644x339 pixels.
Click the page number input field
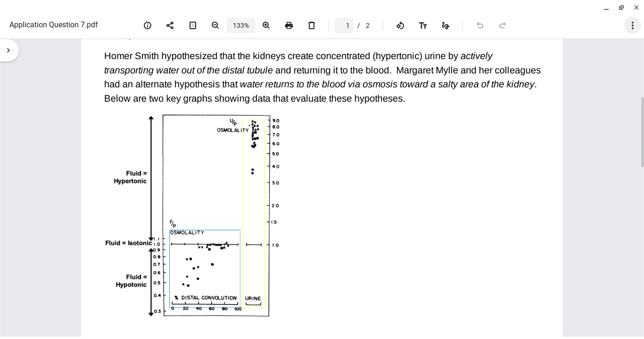click(x=344, y=25)
